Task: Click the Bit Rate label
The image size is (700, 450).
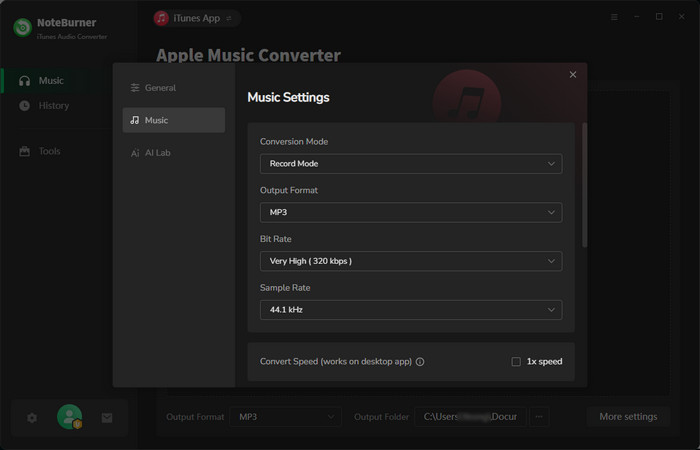Action: (275, 239)
